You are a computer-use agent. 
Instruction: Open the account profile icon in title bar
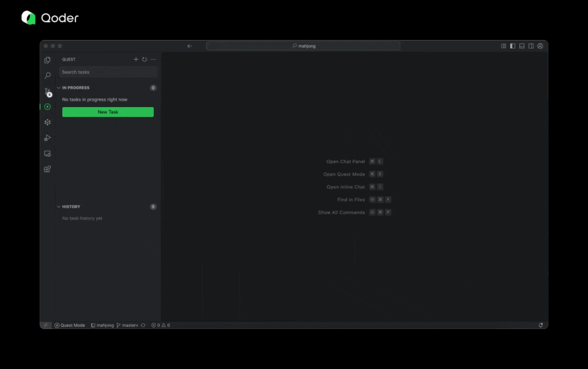(x=540, y=46)
